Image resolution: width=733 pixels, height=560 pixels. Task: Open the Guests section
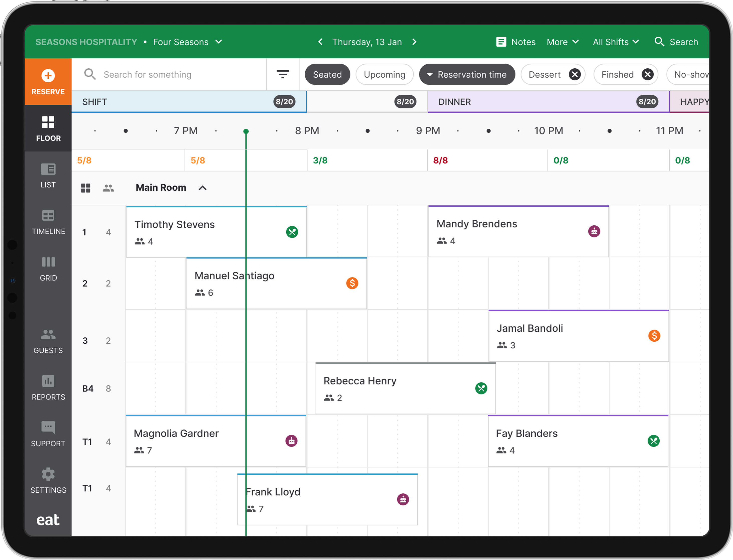[48, 341]
